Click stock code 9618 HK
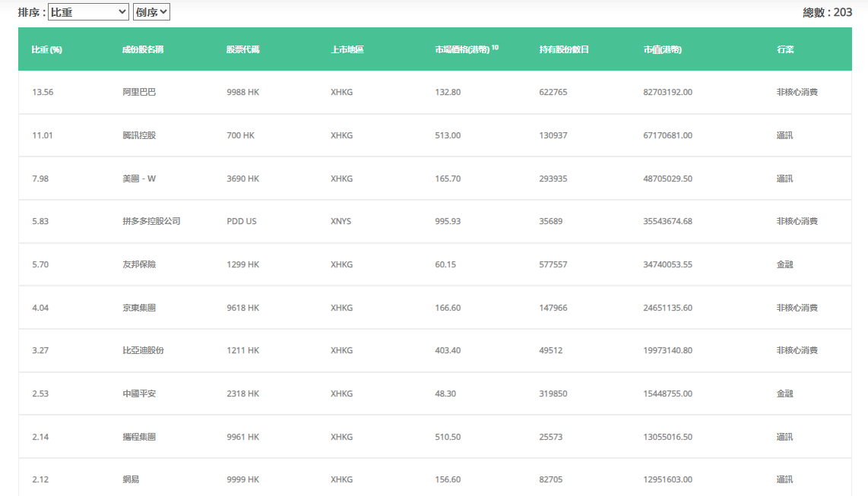 pyautogui.click(x=243, y=308)
